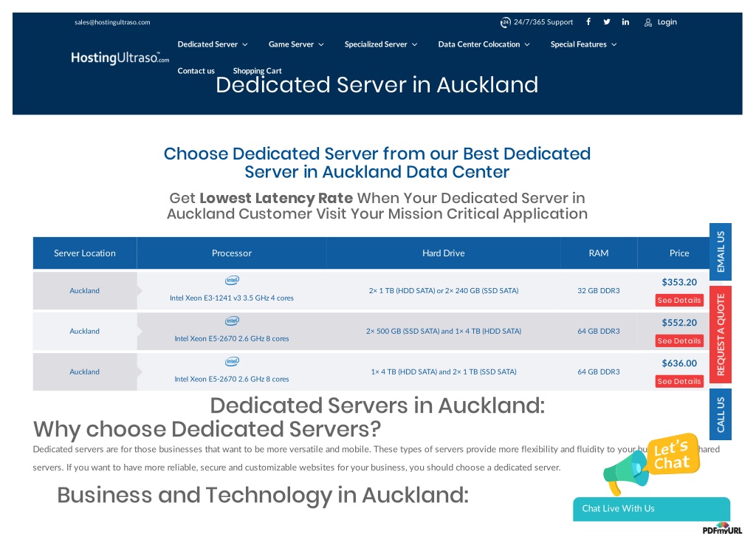The height and width of the screenshot is (534, 756).
Task: Click the 24/7/365 Support link
Action: (543, 22)
